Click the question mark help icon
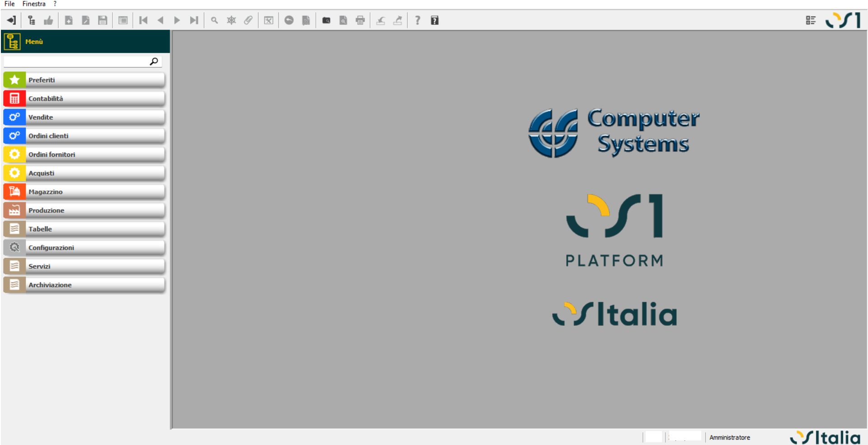The image size is (868, 445). pos(418,20)
